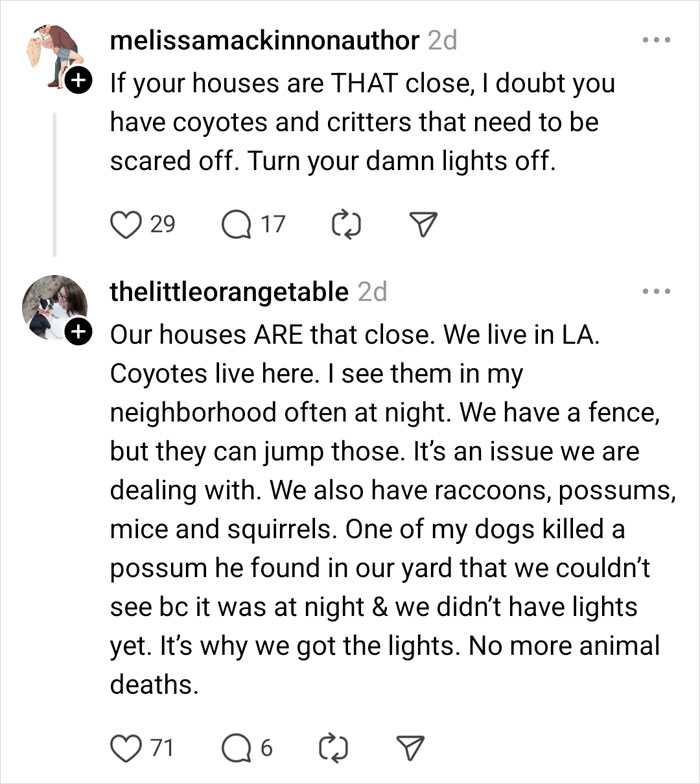The height and width of the screenshot is (784, 700).
Task: Click the 2d timestamp on melissamackinnonauthor's comment
Action: (442, 41)
